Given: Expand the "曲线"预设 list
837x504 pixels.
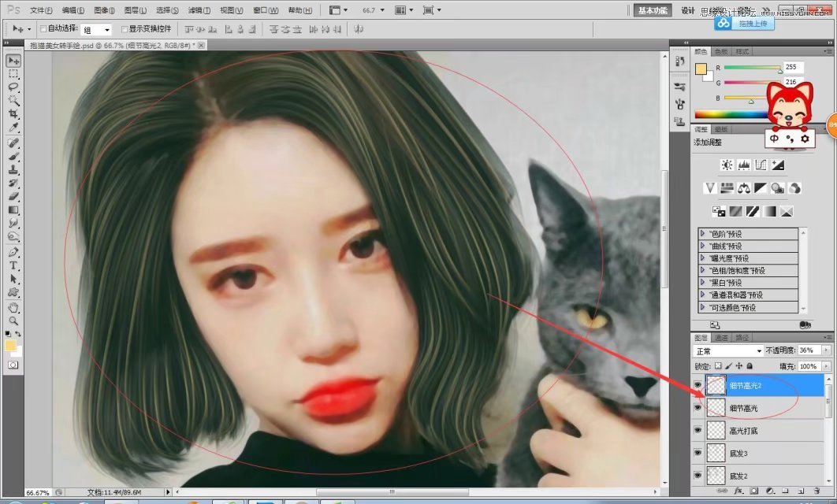Looking at the screenshot, I should pyautogui.click(x=702, y=246).
